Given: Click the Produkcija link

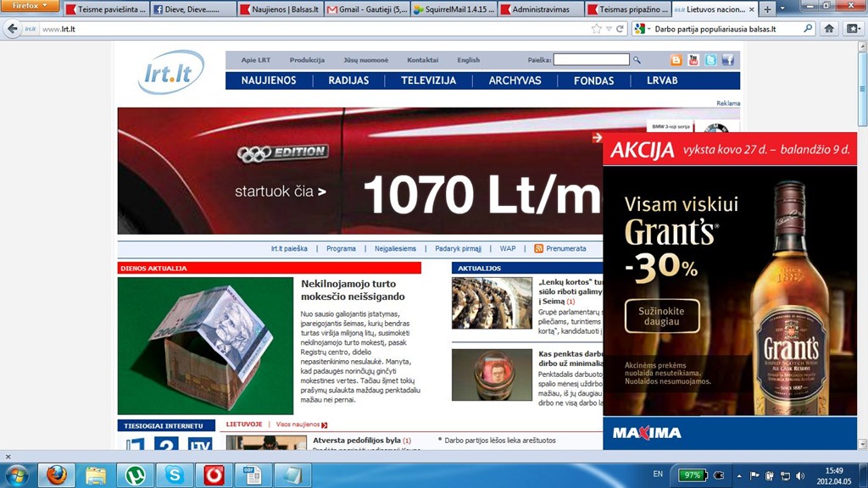Looking at the screenshot, I should pos(307,60).
